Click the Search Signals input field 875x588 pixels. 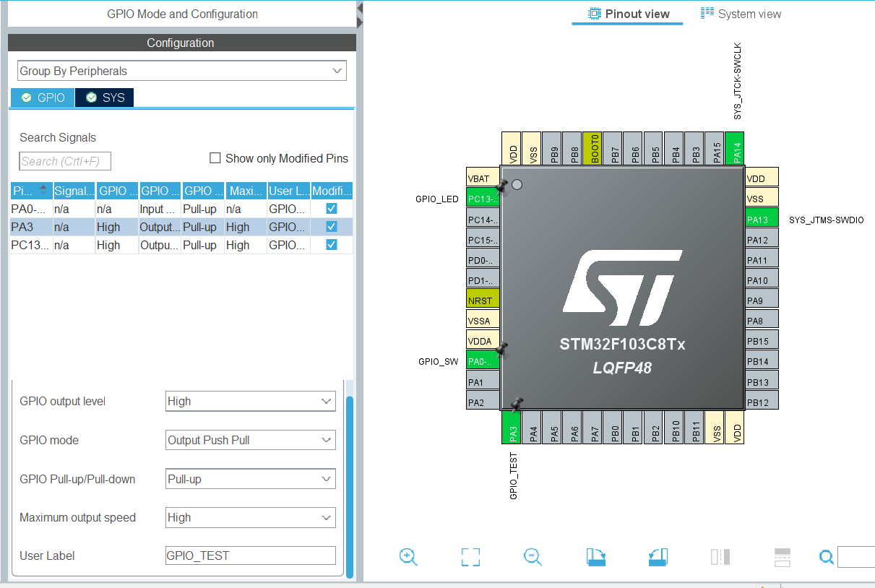tap(65, 161)
